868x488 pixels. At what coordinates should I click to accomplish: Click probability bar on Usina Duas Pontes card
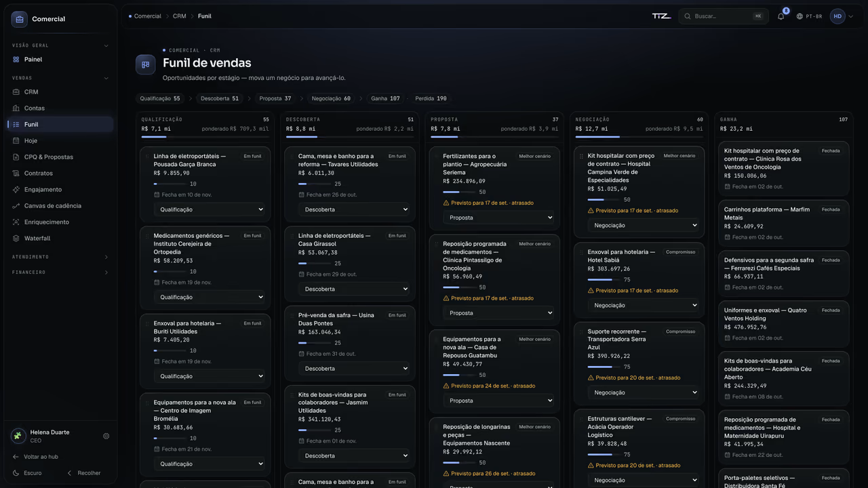click(315, 343)
